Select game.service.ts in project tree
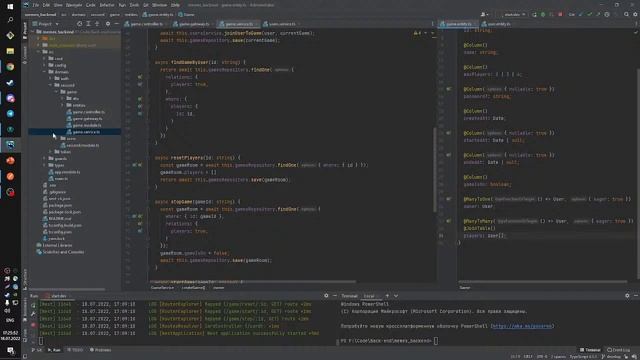Image resolution: width=640 pixels, height=360 pixels. click(x=75, y=132)
